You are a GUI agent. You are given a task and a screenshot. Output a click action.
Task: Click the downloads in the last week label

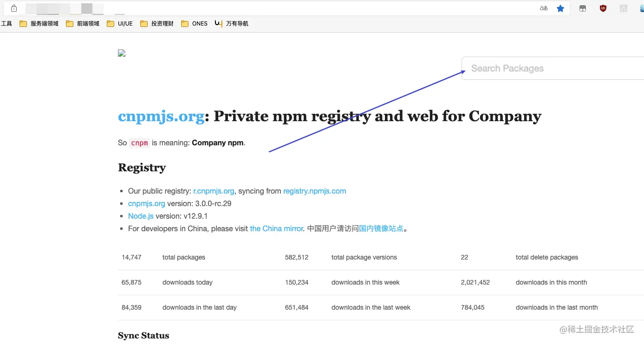coord(371,307)
